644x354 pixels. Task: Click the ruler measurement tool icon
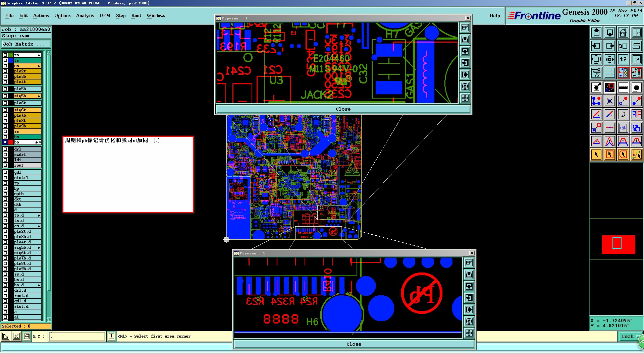click(x=623, y=87)
